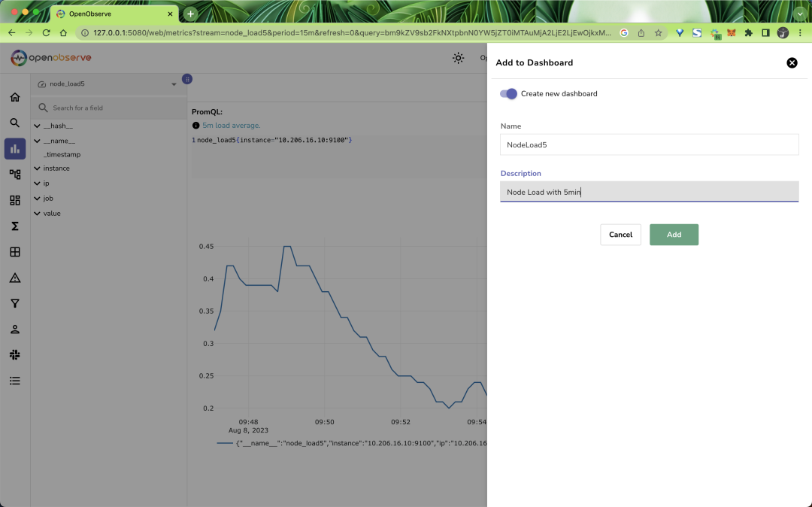Screen dimensions: 812x507
Task: Click the Add button
Action: (674, 235)
